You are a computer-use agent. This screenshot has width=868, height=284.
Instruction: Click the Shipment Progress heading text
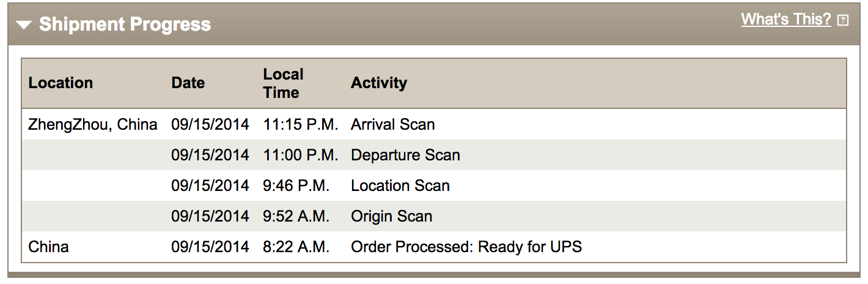click(x=125, y=24)
